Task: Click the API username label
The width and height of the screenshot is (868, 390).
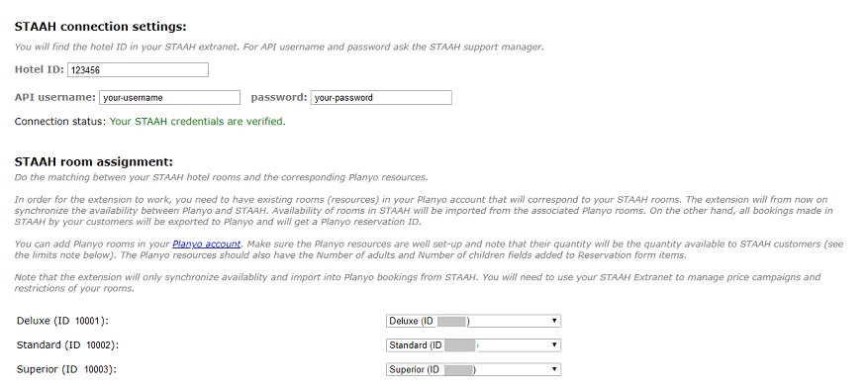Action: 55,97
